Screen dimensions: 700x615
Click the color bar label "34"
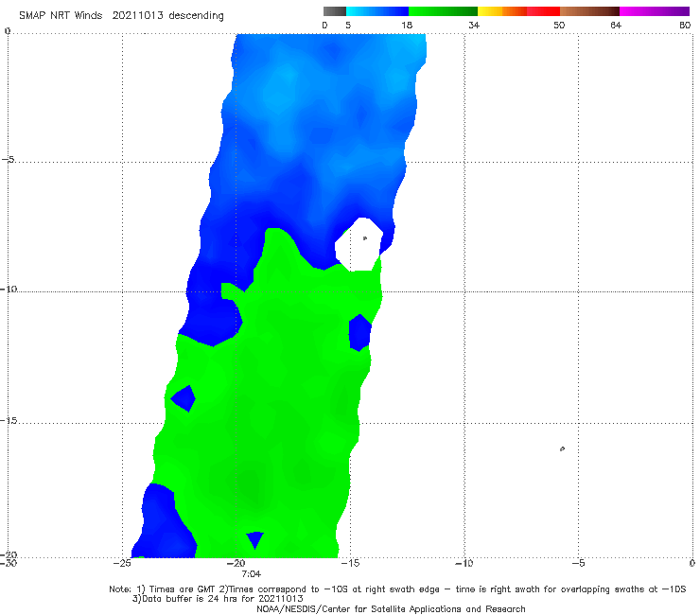pos(474,26)
